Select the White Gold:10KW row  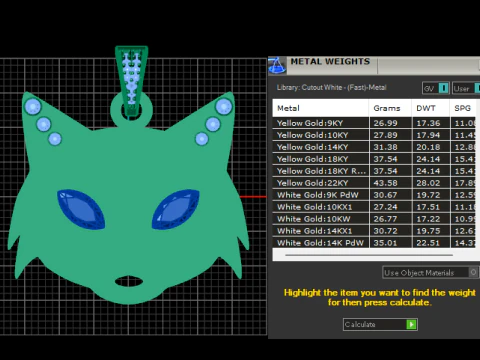(374, 219)
